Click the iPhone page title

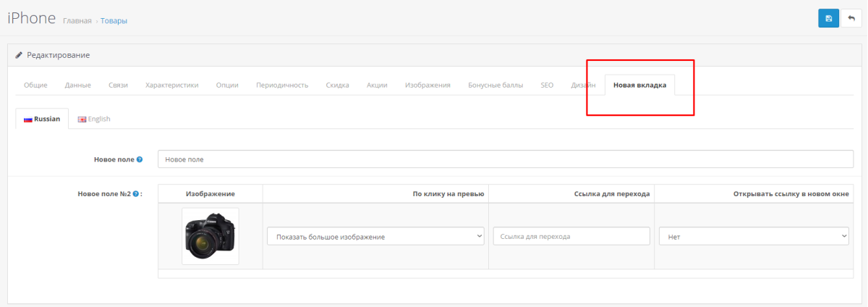coord(32,18)
